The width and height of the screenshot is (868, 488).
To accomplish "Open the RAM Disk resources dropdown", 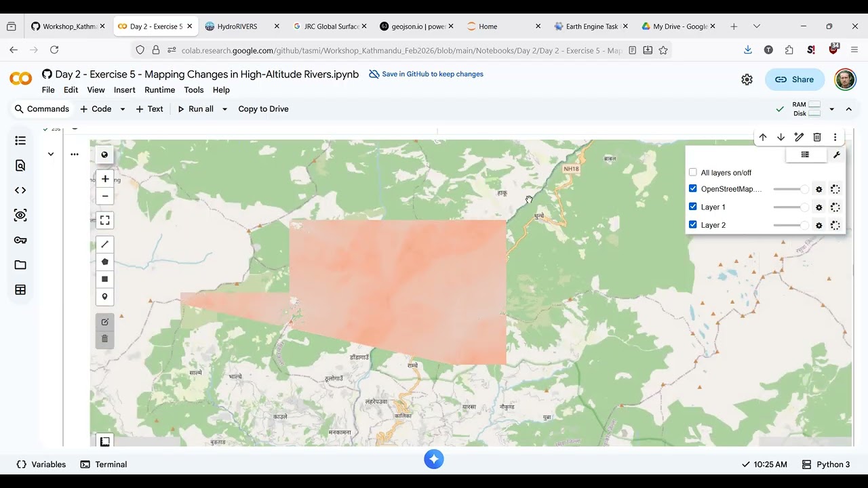I will (831, 109).
